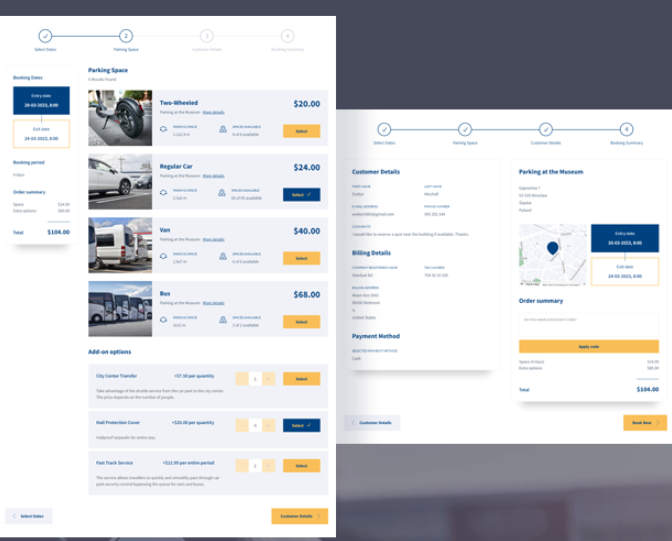Decrease Hail Protection Cover quantity

[x=242, y=425]
